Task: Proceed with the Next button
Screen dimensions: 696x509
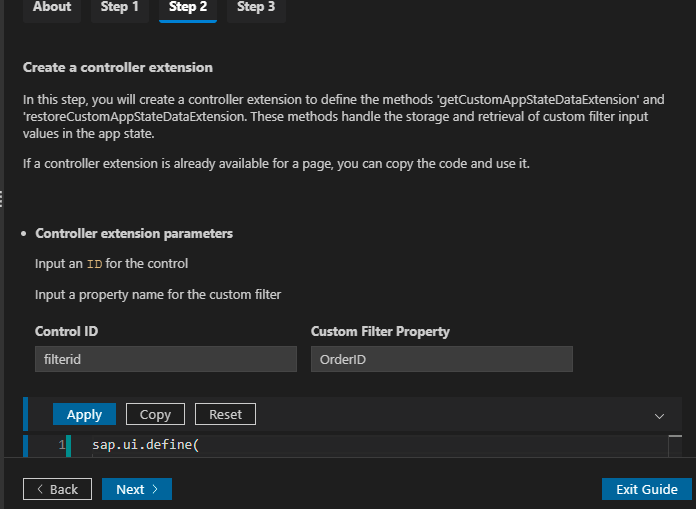Action: (137, 489)
